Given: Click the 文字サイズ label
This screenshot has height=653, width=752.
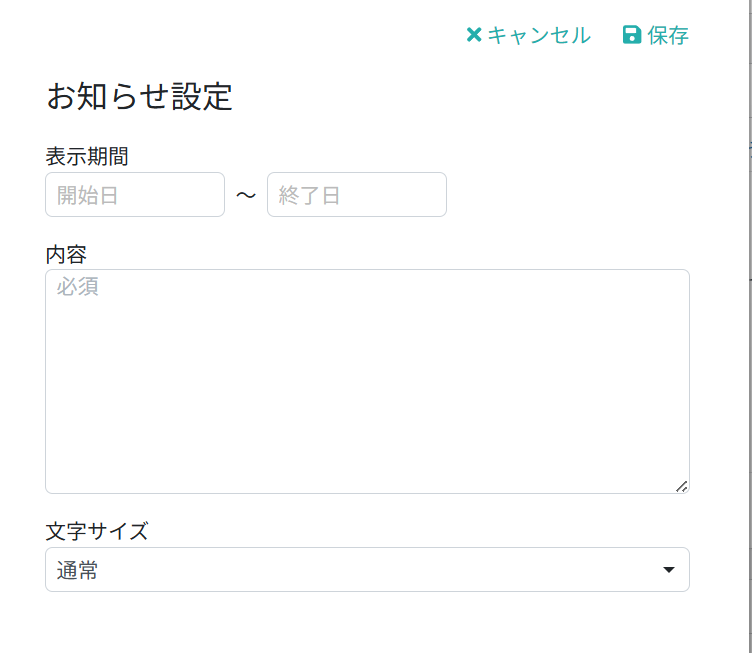Looking at the screenshot, I should [x=97, y=531].
